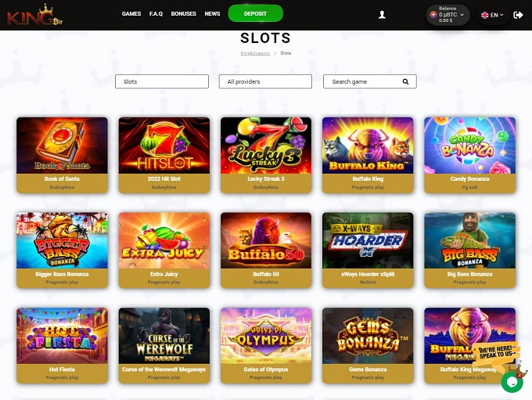Viewport: 532px width, 400px height.
Task: Open the user profile icon
Action: click(x=382, y=14)
